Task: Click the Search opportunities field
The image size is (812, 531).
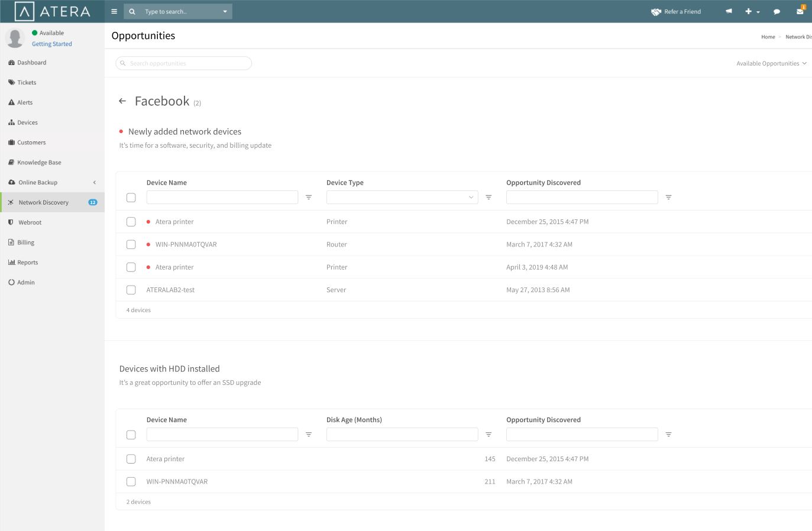Action: click(x=184, y=63)
